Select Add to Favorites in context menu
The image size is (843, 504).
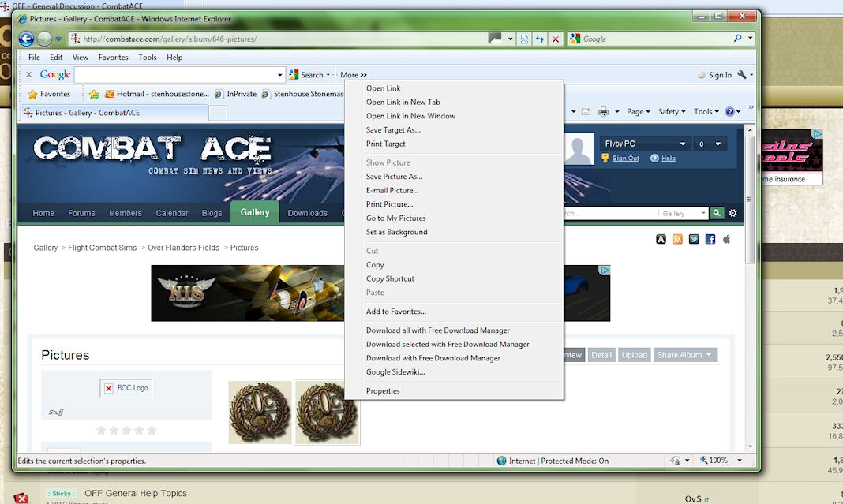click(x=395, y=312)
